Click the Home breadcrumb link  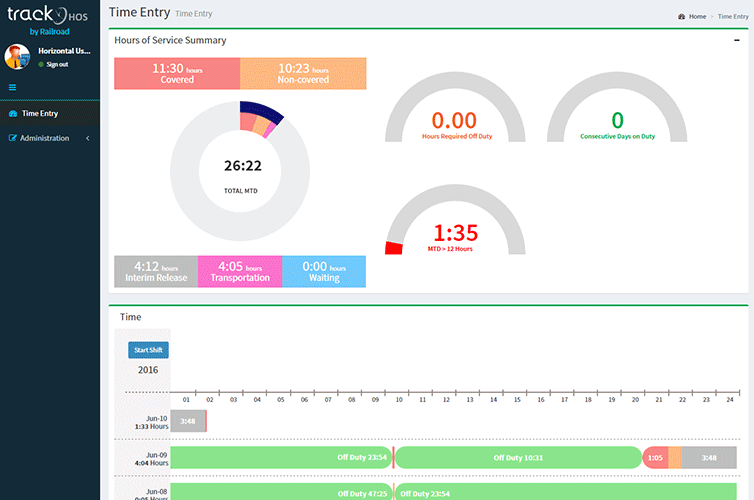point(696,17)
